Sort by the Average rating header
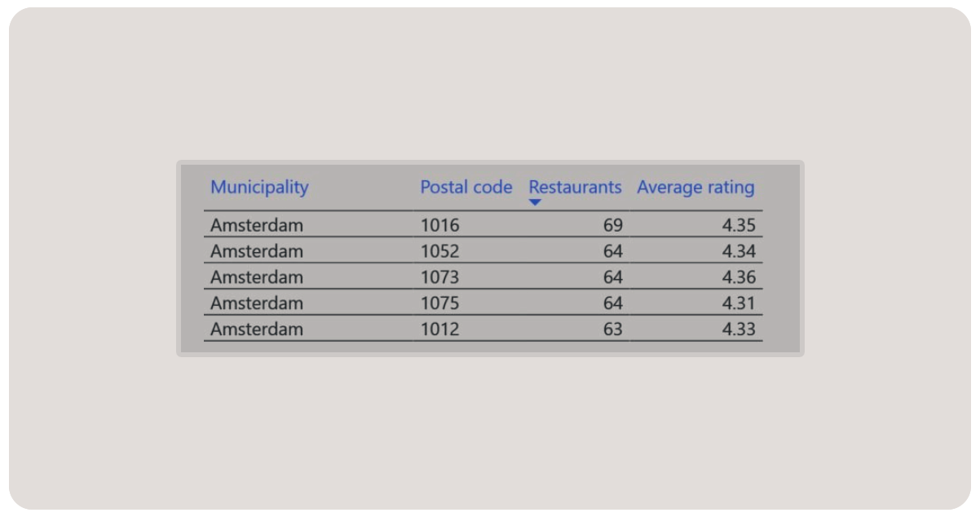 click(695, 188)
